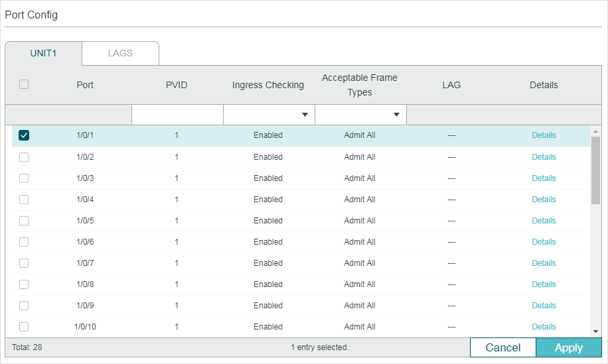Tick the box next to port 1/0/9

(24, 306)
